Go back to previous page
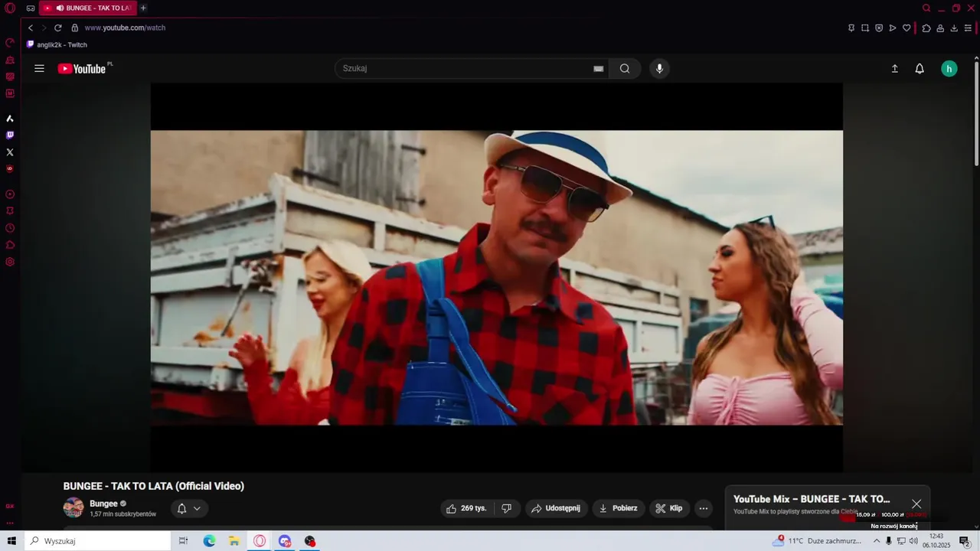This screenshot has width=980, height=551. [x=31, y=28]
